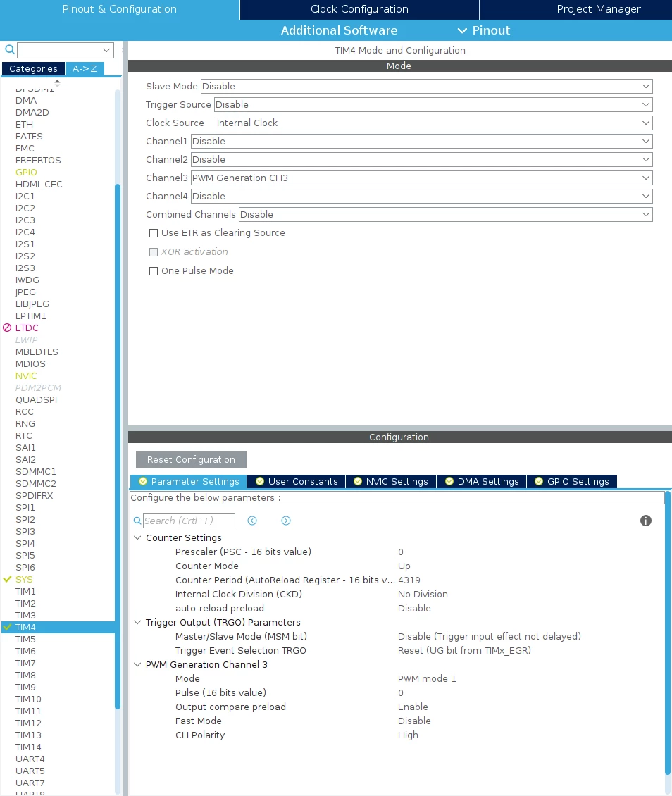Enable One Pulse Mode checkbox
The width and height of the screenshot is (672, 796).
coord(154,271)
